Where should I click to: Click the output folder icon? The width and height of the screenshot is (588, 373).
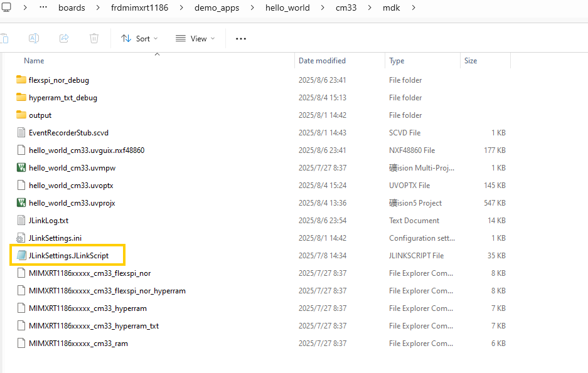(21, 115)
